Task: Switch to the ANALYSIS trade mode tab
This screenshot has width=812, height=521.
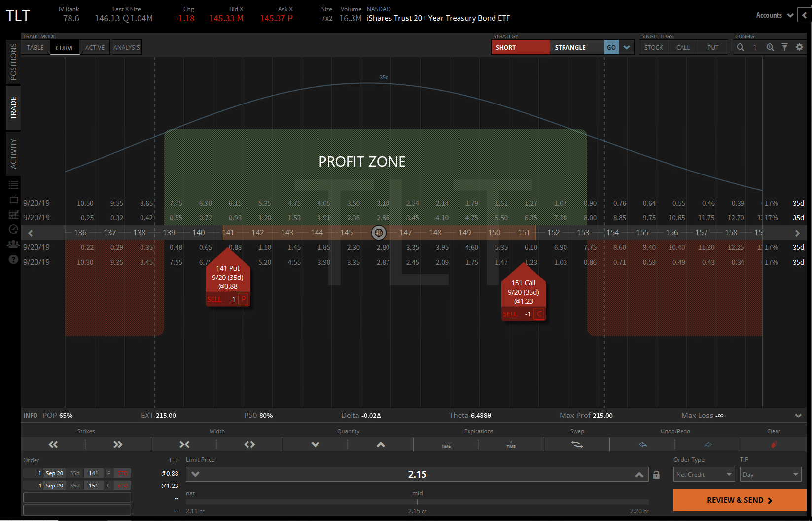Action: 126,47
